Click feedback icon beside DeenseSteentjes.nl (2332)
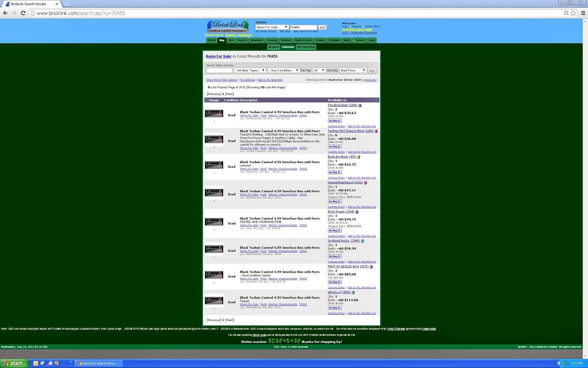The image size is (588, 368). click(x=365, y=183)
